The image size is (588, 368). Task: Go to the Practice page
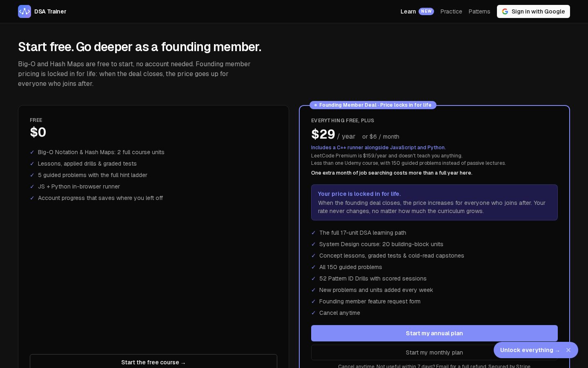click(451, 11)
